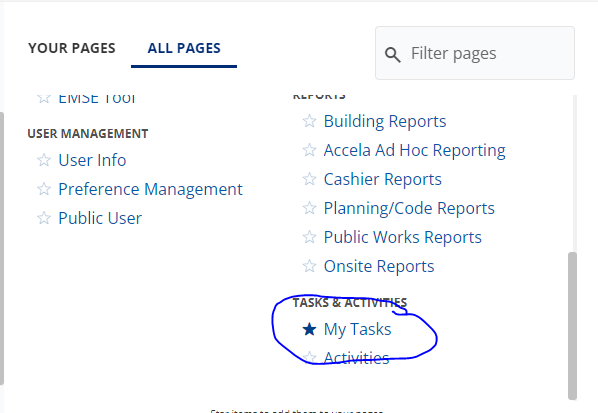Open the Public Works Reports link
The width and height of the screenshot is (598, 413).
403,237
